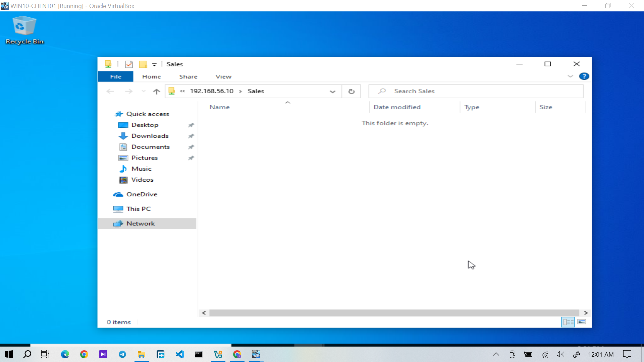Open the battery status tray icon
This screenshot has width=644, height=362.
pyautogui.click(x=528, y=354)
